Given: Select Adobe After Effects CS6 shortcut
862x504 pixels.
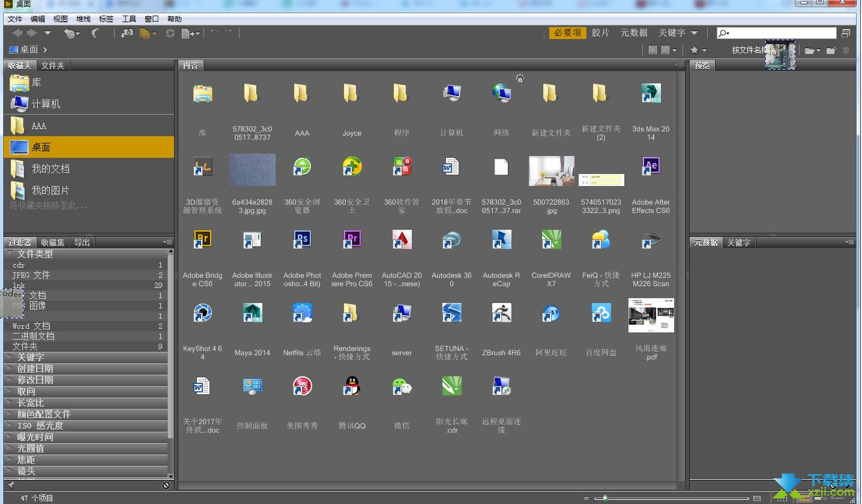Looking at the screenshot, I should click(x=651, y=166).
